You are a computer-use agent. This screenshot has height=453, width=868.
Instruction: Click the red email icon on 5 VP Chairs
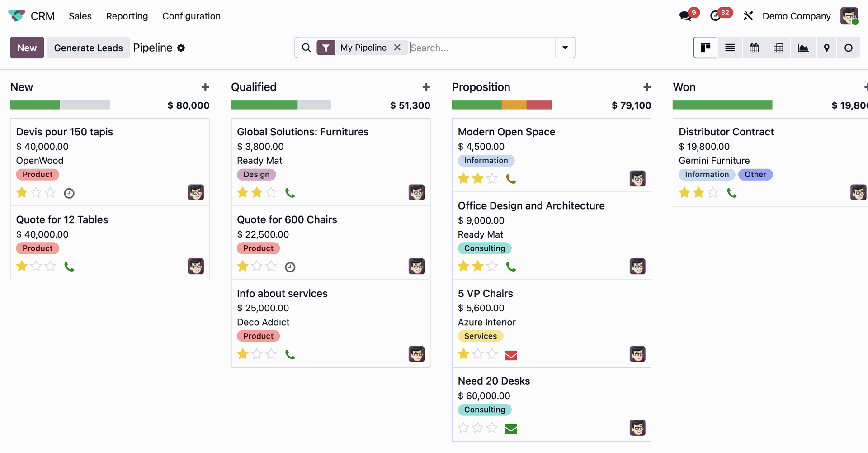coord(511,355)
